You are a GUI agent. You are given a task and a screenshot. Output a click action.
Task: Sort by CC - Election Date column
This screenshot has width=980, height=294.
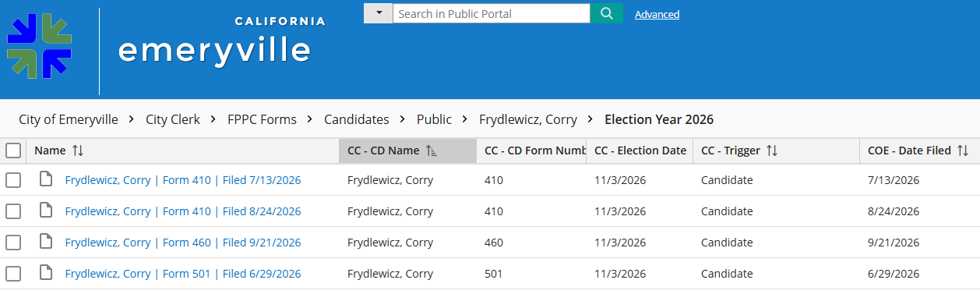pos(640,151)
